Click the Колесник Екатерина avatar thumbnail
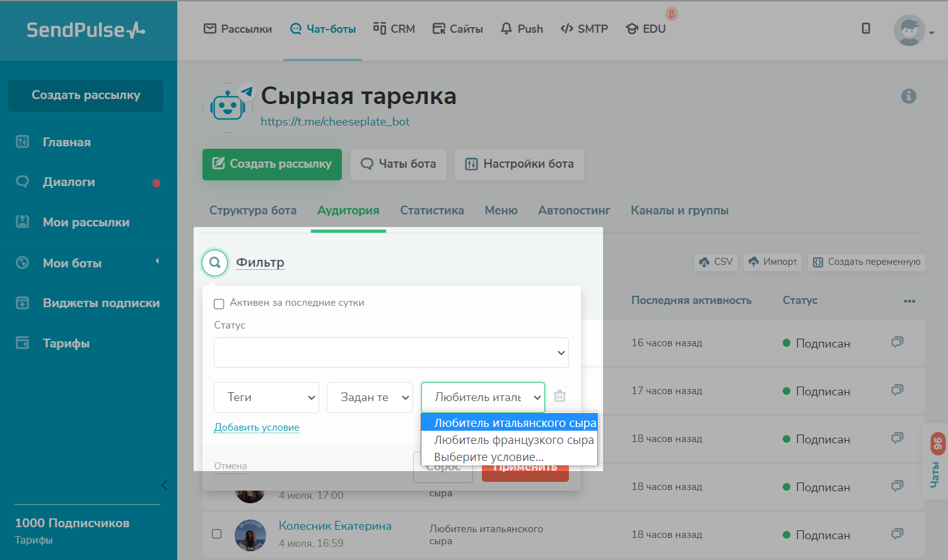The width and height of the screenshot is (948, 560). [250, 535]
